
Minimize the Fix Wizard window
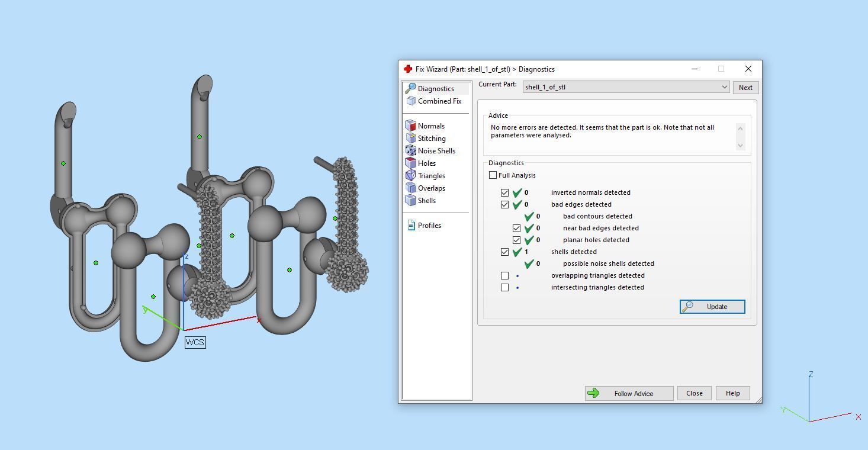click(x=694, y=69)
